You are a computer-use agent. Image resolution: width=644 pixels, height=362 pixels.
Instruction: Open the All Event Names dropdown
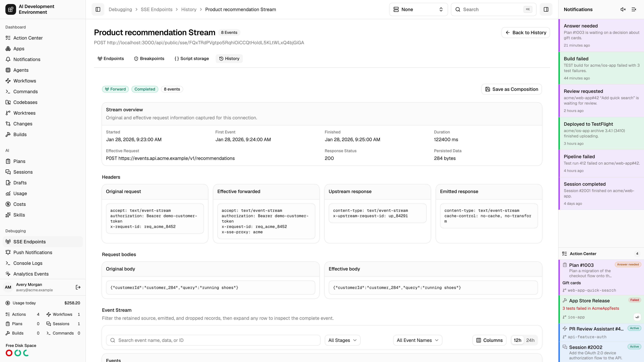417,340
